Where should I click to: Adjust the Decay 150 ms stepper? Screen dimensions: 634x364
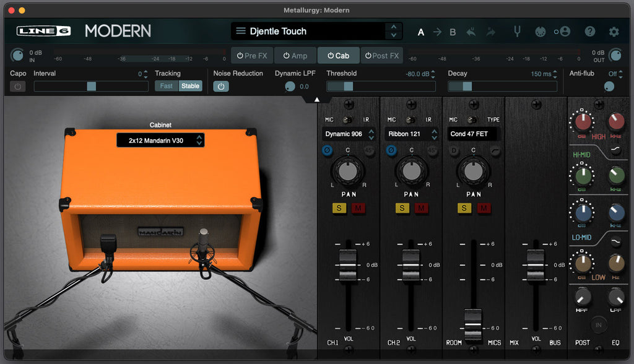click(555, 74)
